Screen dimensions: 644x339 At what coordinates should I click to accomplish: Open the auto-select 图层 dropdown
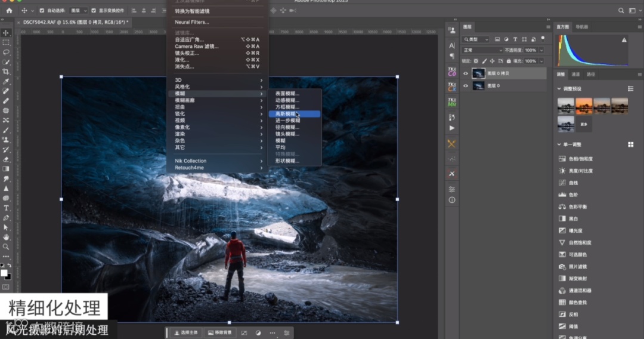click(x=79, y=11)
